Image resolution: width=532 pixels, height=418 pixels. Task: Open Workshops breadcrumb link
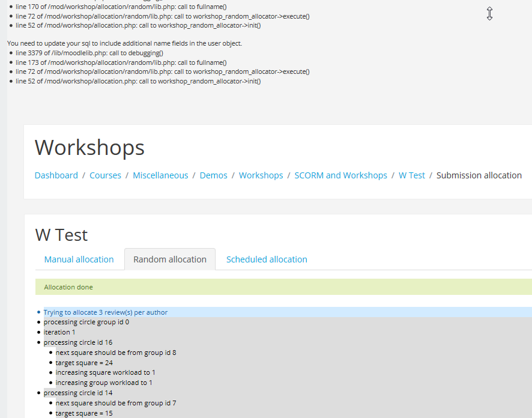click(261, 175)
